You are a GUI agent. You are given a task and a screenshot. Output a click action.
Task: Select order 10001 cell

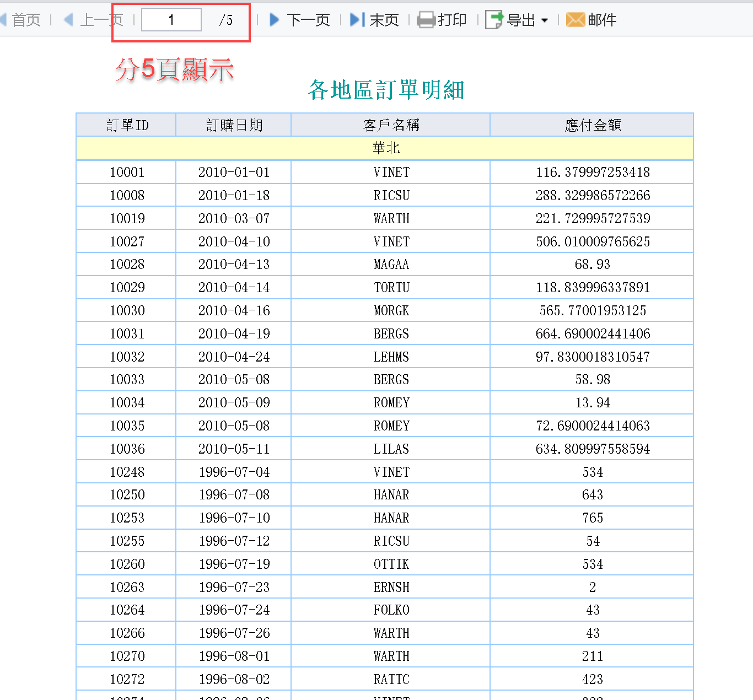click(126, 172)
